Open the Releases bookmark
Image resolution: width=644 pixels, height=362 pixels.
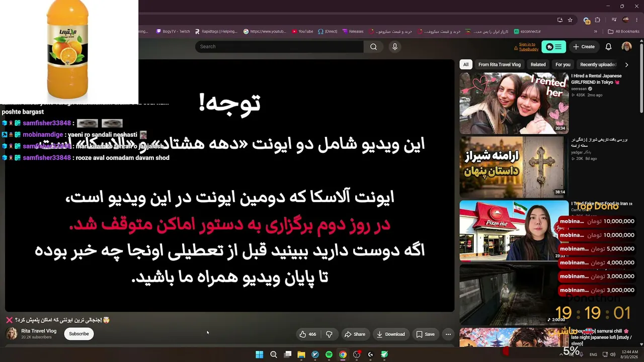pyautogui.click(x=353, y=31)
